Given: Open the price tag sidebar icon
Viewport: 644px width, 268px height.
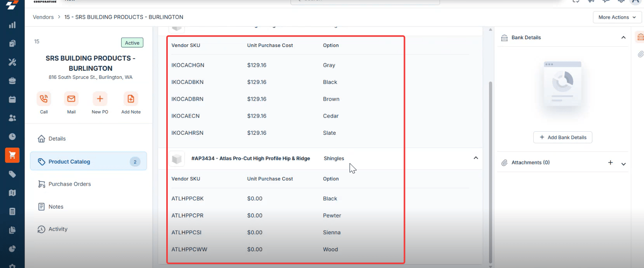Looking at the screenshot, I should [x=12, y=174].
